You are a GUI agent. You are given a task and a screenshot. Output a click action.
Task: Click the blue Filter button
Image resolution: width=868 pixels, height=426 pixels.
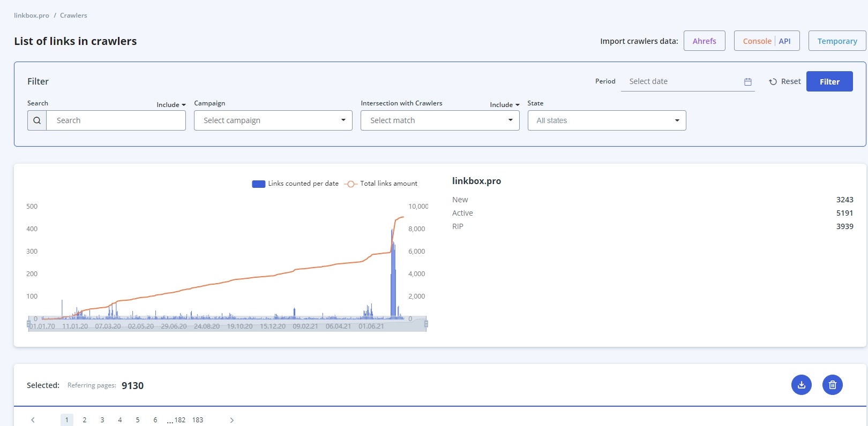(x=829, y=81)
